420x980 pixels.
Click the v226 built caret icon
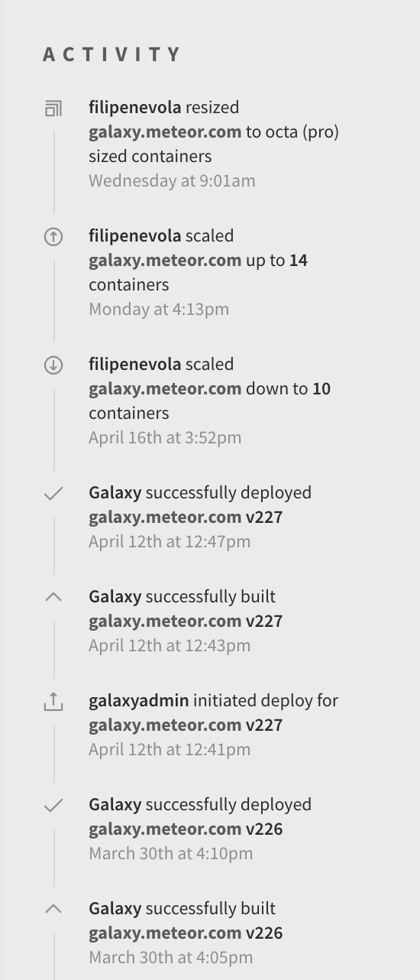click(53, 909)
